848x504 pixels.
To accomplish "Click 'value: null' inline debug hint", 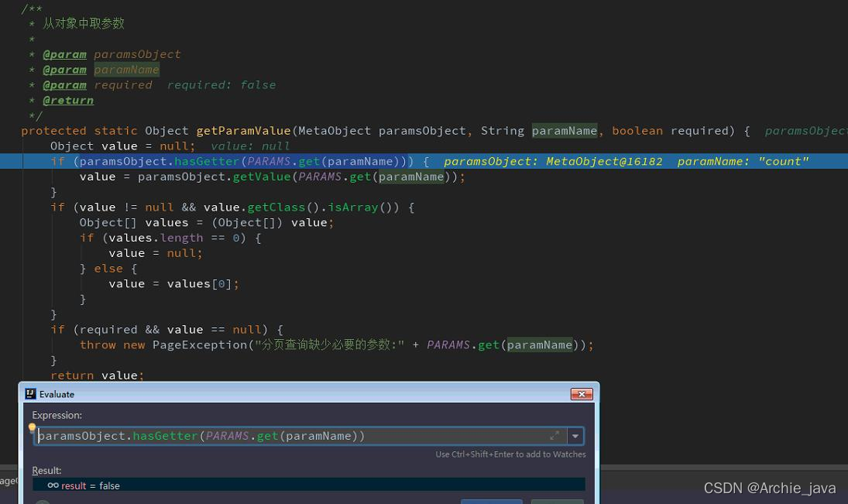I will 250,146.
